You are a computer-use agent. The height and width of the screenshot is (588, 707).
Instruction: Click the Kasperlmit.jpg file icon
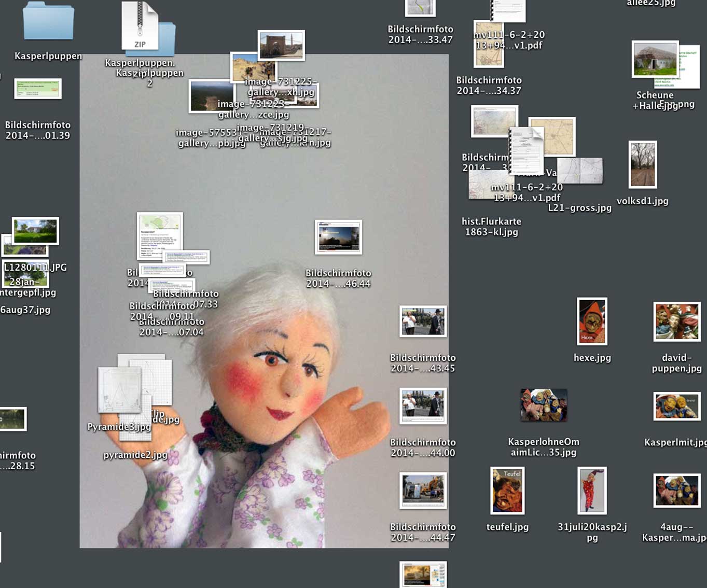click(x=676, y=406)
